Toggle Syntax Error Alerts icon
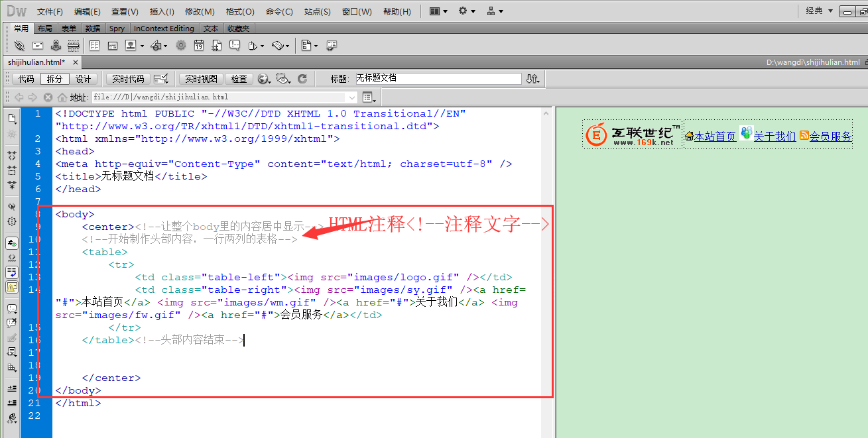 pos(12,287)
